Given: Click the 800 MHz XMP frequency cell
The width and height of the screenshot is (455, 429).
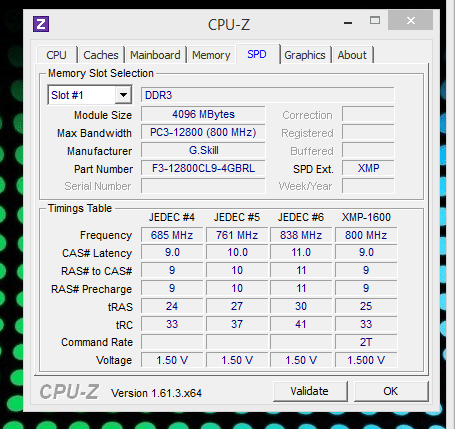Looking at the screenshot, I should pyautogui.click(x=366, y=235).
